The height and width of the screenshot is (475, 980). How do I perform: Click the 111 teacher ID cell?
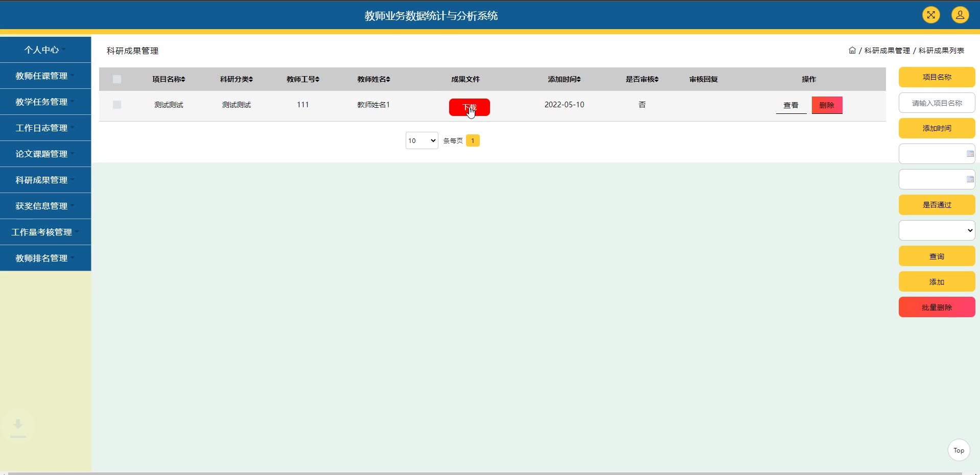(x=302, y=105)
